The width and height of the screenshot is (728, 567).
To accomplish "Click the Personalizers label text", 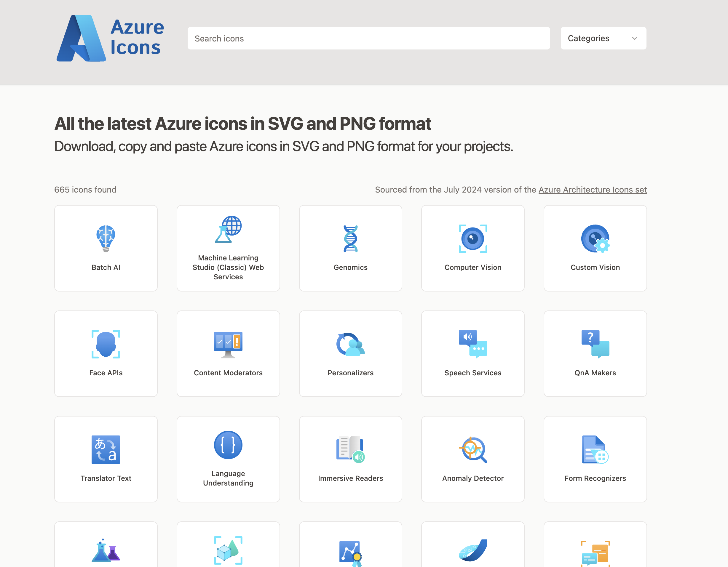I will tap(351, 373).
